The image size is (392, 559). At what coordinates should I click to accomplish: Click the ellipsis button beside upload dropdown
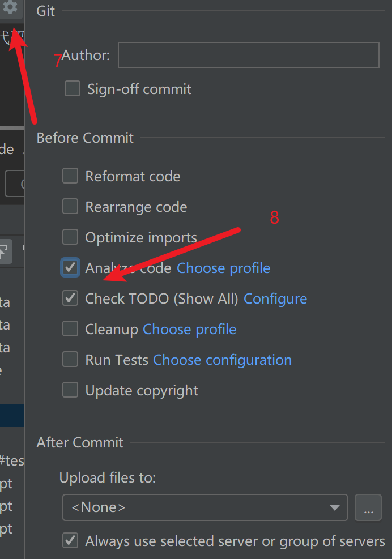(368, 507)
